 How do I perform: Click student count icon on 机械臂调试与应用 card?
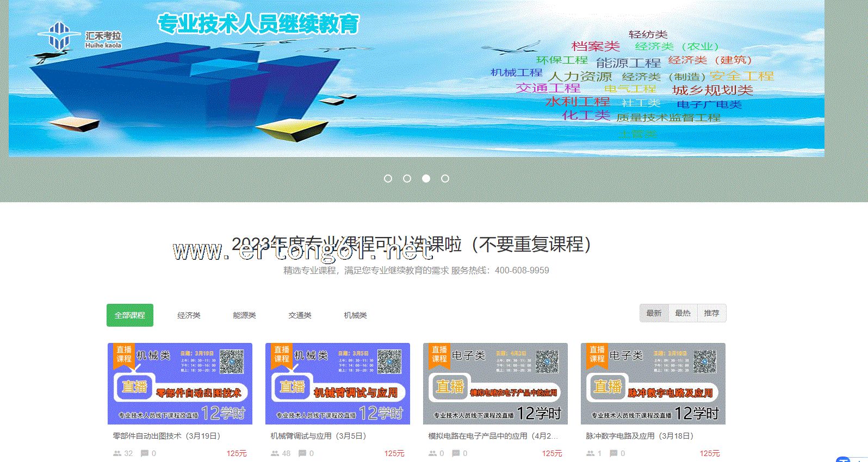click(275, 453)
